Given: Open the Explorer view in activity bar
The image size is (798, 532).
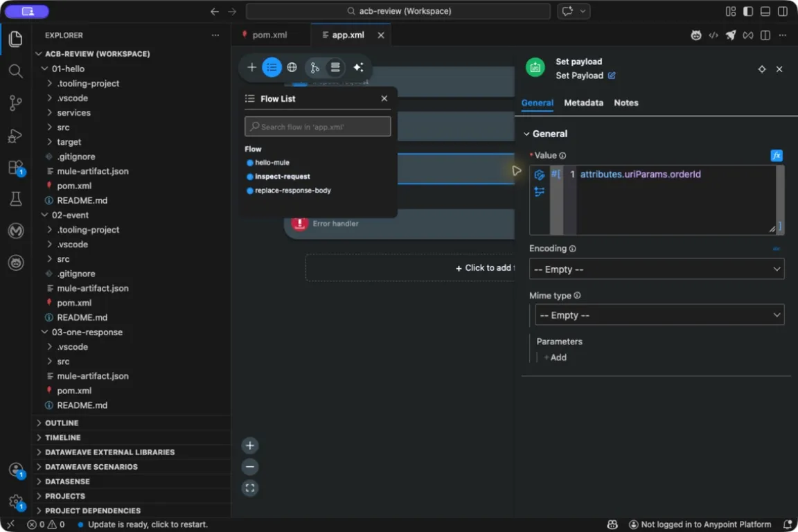Looking at the screenshot, I should coord(15,39).
